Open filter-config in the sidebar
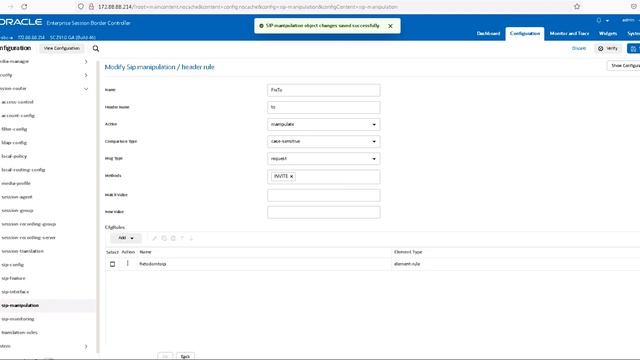 pyautogui.click(x=14, y=129)
